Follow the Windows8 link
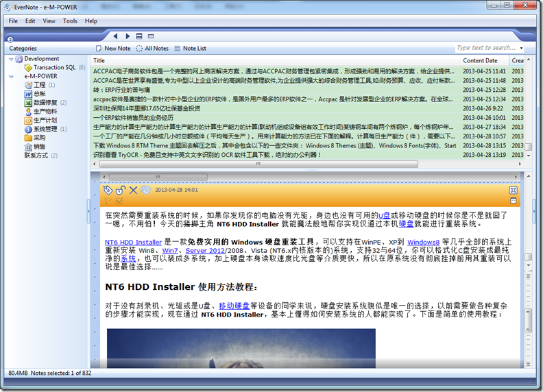This screenshot has width=543, height=392. coord(423,242)
